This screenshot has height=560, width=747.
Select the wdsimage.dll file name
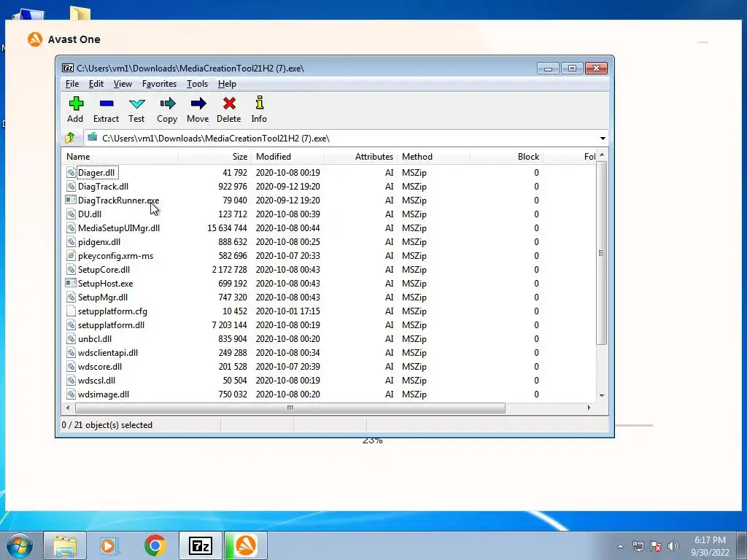pos(104,394)
